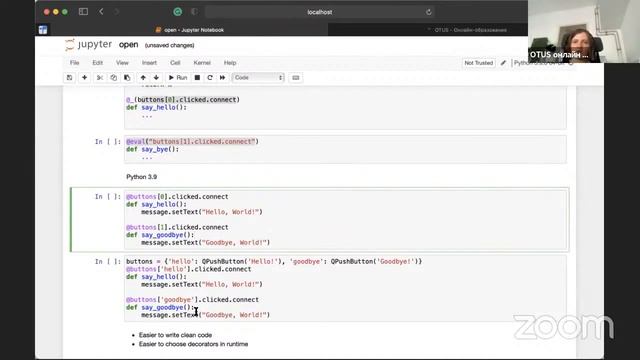640x360 pixels.
Task: Click 'Easier to choose decorators in runtime' bullet
Action: pos(193,344)
